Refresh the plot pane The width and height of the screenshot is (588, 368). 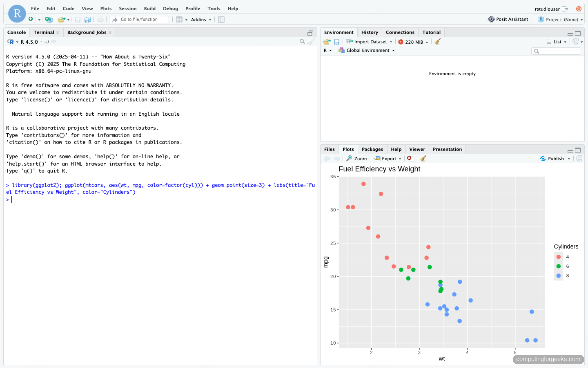(579, 158)
